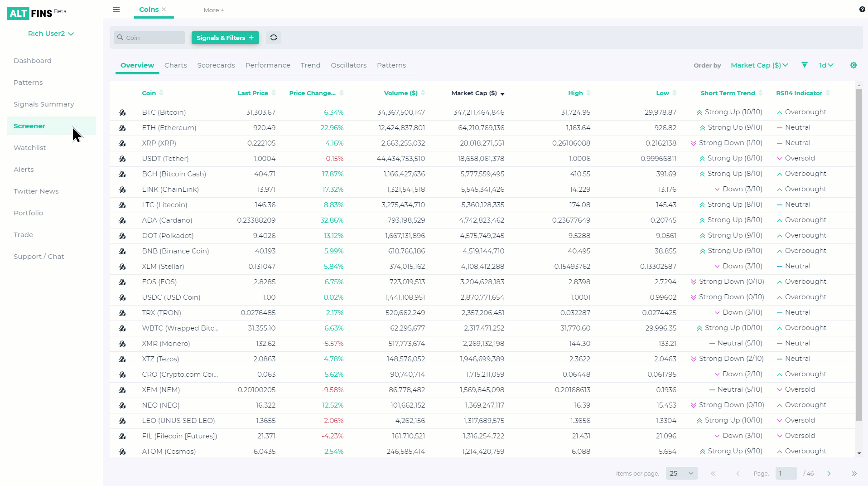868x486 pixels.
Task: Open the funnel filter icon near Order by
Action: pos(805,65)
